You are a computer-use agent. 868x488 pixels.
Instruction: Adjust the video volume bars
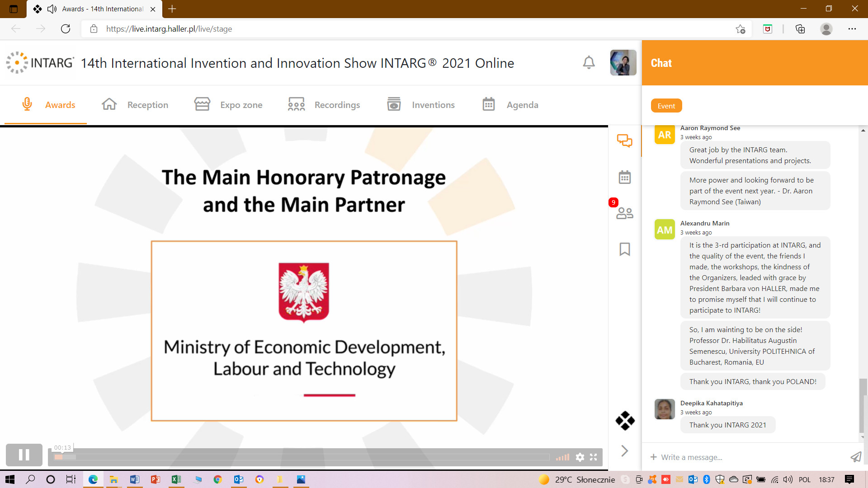562,457
